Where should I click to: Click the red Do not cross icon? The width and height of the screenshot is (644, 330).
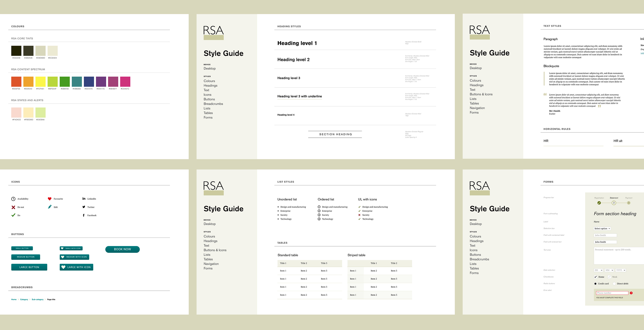13,207
